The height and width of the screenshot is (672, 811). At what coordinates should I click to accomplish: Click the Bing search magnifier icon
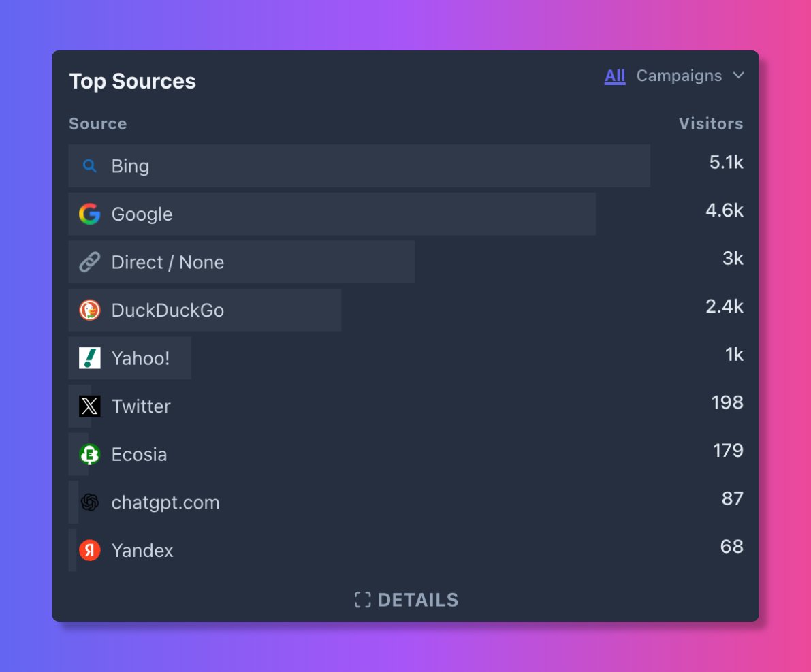click(x=89, y=166)
